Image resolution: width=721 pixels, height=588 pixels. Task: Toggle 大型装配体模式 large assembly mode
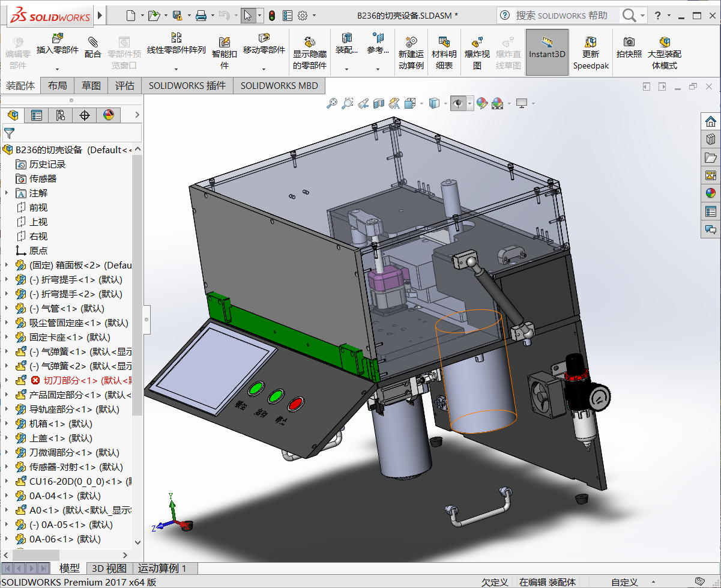(x=665, y=53)
